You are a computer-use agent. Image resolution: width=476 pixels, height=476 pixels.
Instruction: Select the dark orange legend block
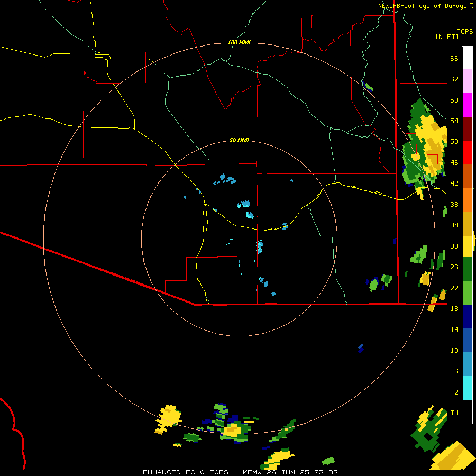pyautogui.click(x=467, y=176)
